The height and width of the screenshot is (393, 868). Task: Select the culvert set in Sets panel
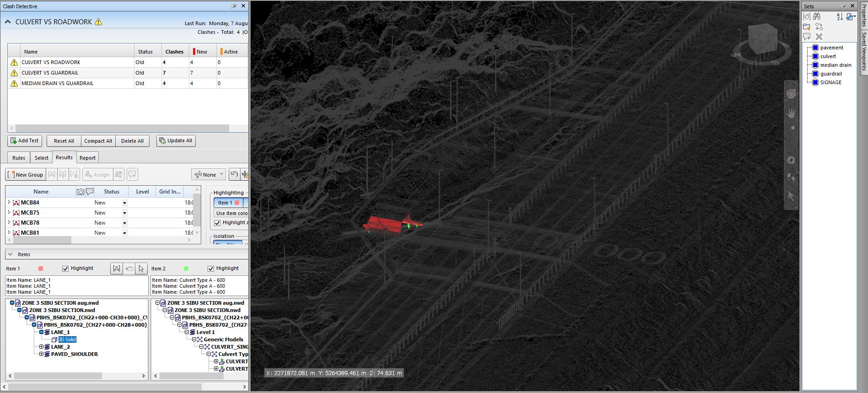pyautogui.click(x=828, y=56)
